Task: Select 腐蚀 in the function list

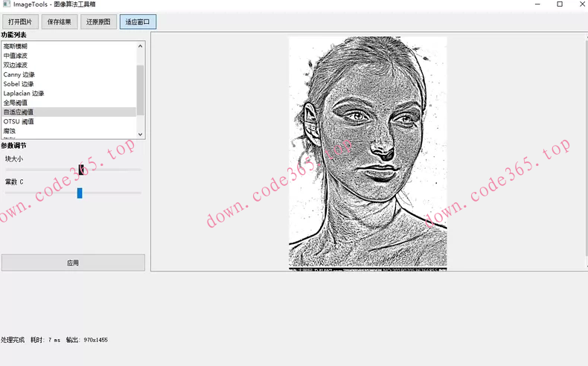Action: 69,131
